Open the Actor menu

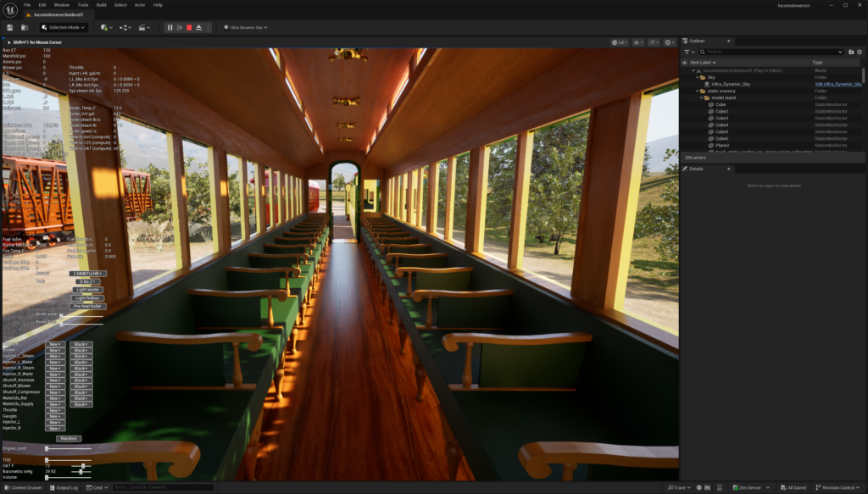click(138, 4)
